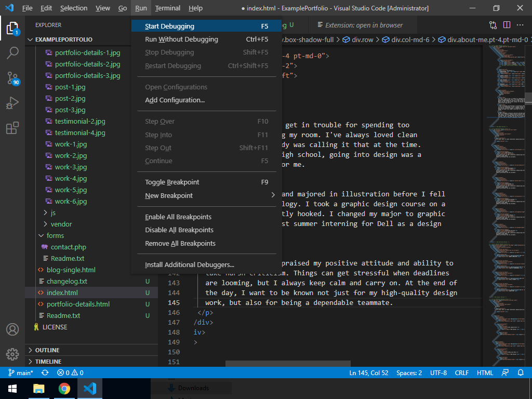The image size is (532, 399).
Task: Open the Terminal menu
Action: (167, 8)
